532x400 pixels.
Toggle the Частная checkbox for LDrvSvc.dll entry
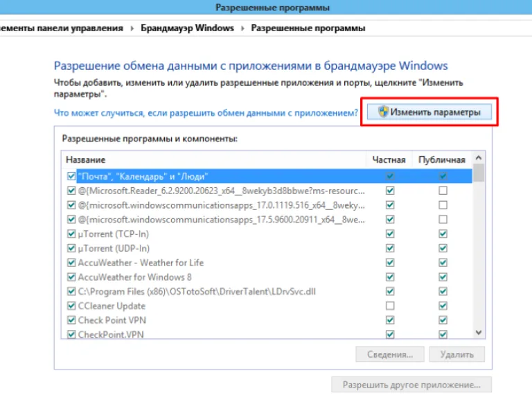point(390,291)
